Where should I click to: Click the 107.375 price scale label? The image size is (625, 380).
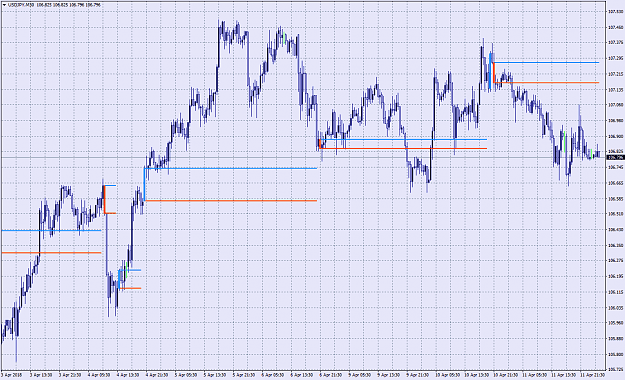(615, 42)
